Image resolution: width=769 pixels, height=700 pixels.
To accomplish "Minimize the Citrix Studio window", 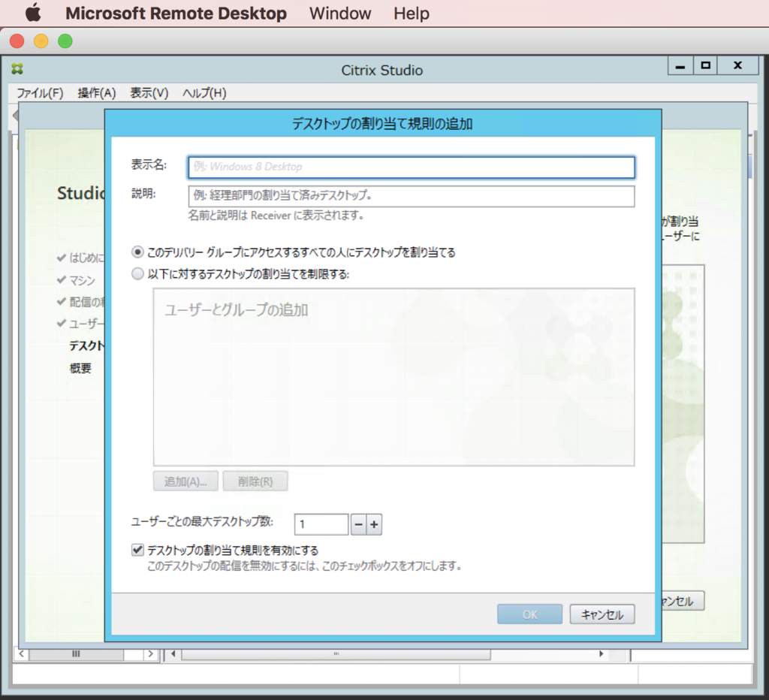I will tap(680, 65).
